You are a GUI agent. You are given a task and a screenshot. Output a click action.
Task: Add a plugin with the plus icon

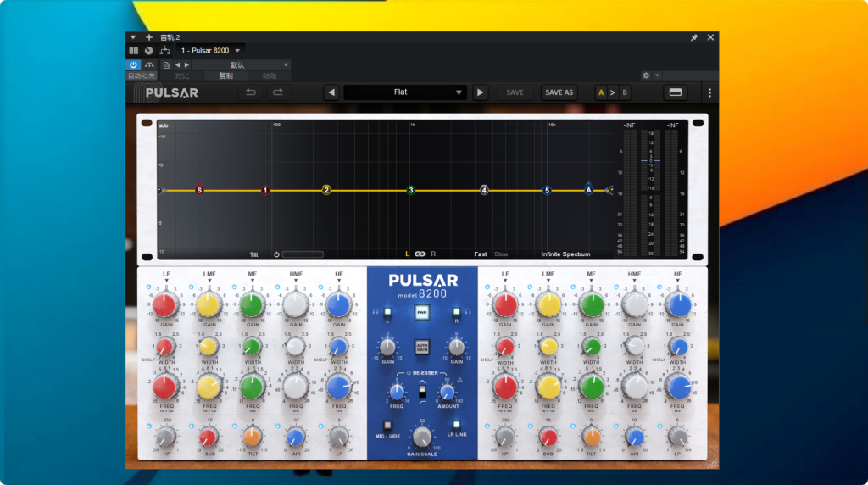point(149,37)
